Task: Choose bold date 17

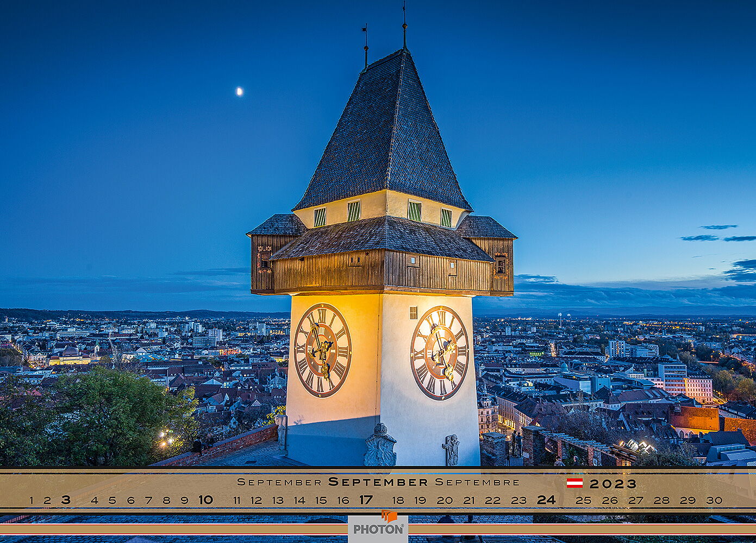Action: coord(366,500)
